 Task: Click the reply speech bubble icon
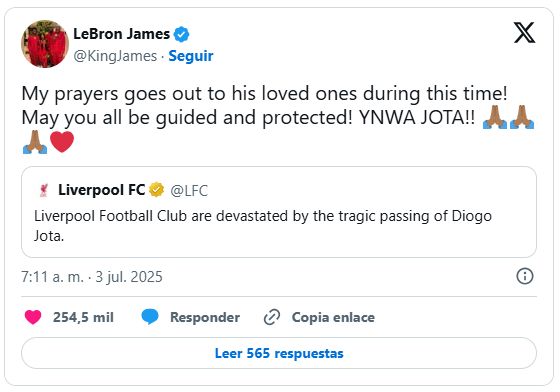(150, 317)
